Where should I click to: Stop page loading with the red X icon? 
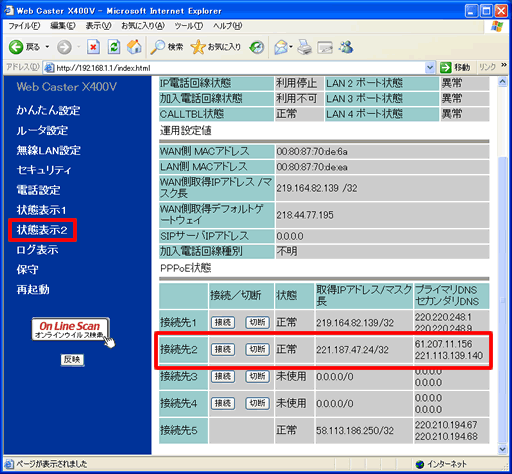click(93, 47)
